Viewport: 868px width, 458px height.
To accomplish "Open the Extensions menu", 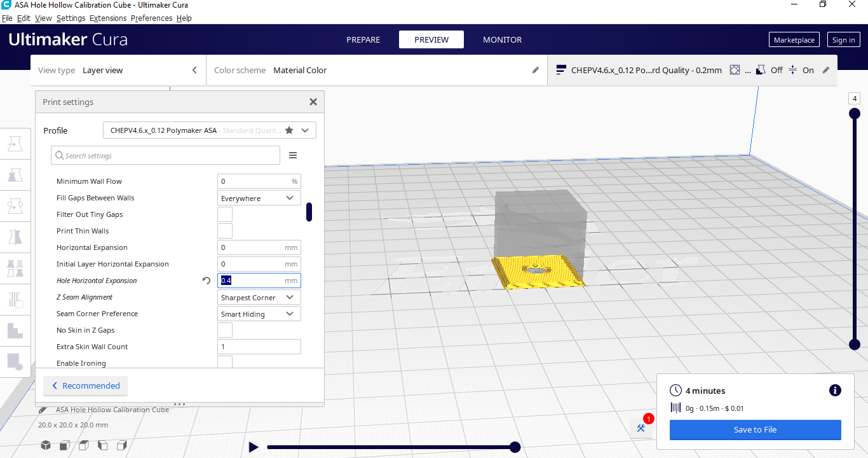I will click(x=108, y=18).
